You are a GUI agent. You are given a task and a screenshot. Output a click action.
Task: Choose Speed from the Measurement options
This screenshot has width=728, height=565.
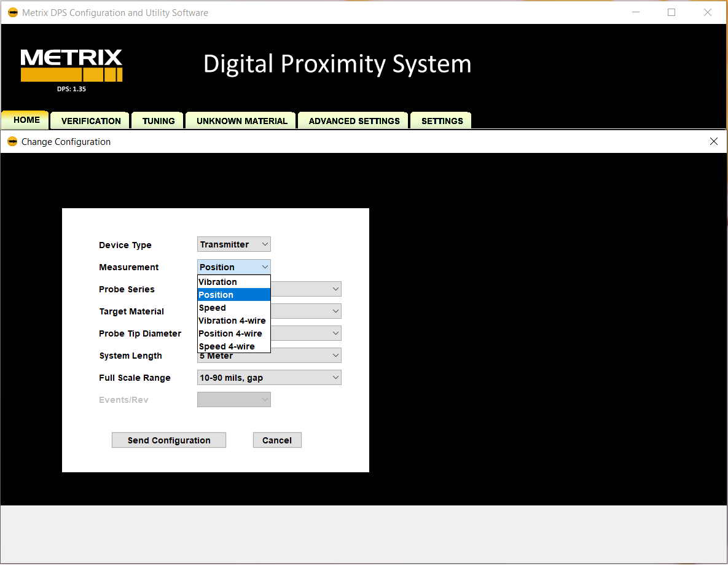click(234, 308)
